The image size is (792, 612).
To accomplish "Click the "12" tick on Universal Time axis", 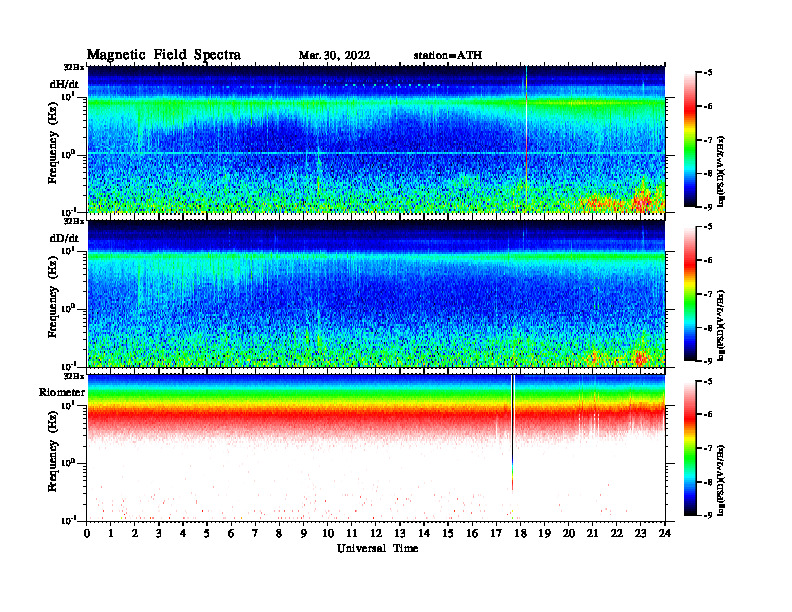I will [x=376, y=534].
